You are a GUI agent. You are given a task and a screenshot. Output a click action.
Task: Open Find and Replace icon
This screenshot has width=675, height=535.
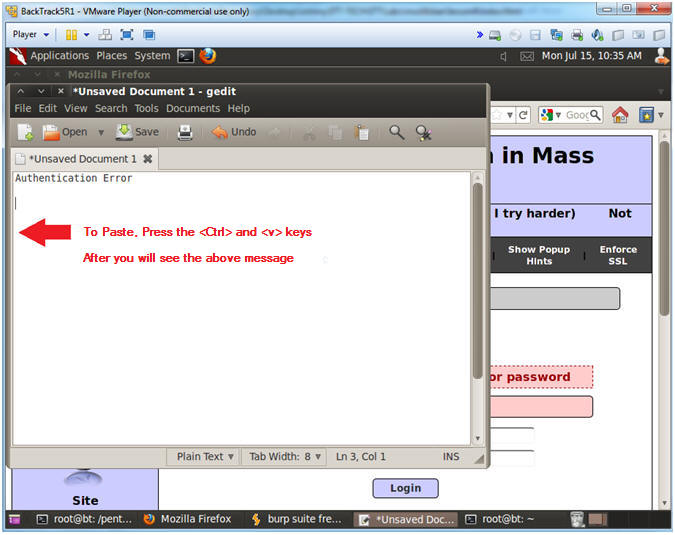(x=424, y=133)
